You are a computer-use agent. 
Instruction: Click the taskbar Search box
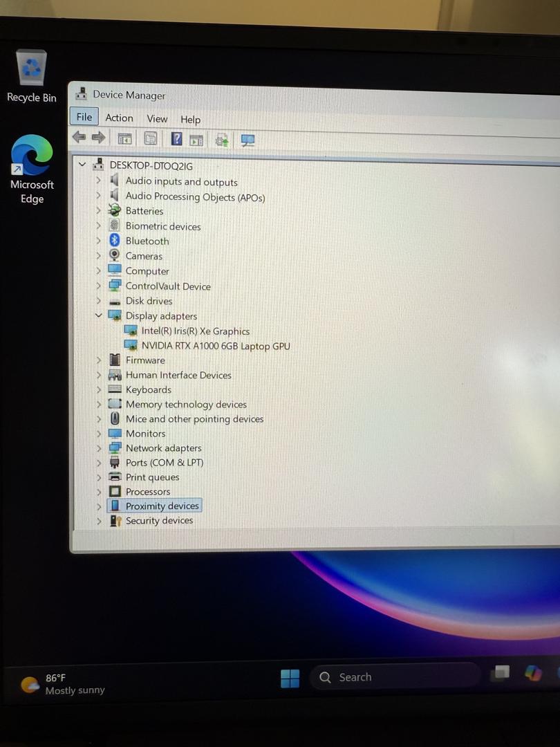pyautogui.click(x=394, y=677)
